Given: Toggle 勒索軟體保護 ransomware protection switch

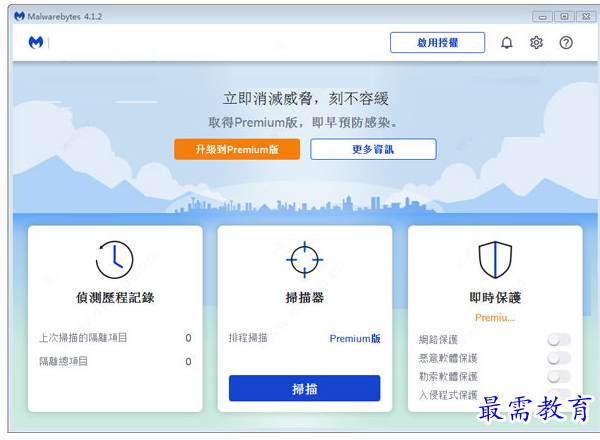Looking at the screenshot, I should point(559,376).
